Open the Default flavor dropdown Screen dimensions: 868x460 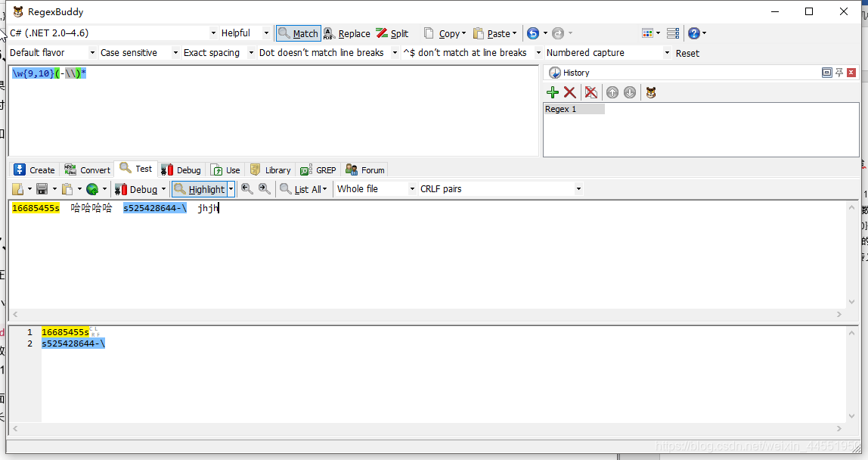tap(53, 53)
